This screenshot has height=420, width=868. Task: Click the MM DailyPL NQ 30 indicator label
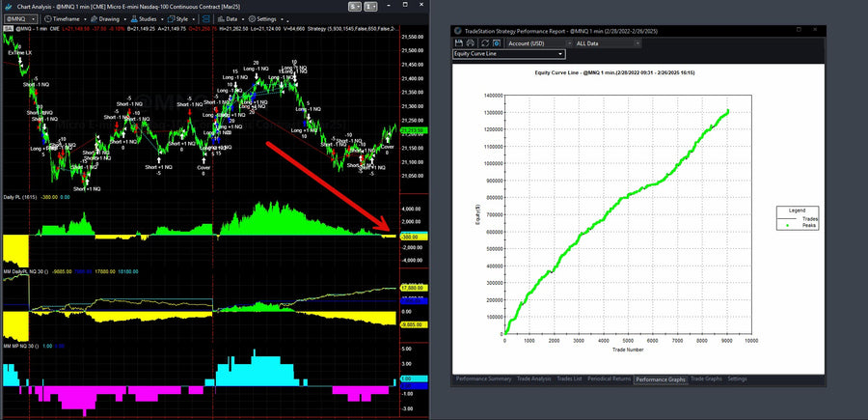26,271
